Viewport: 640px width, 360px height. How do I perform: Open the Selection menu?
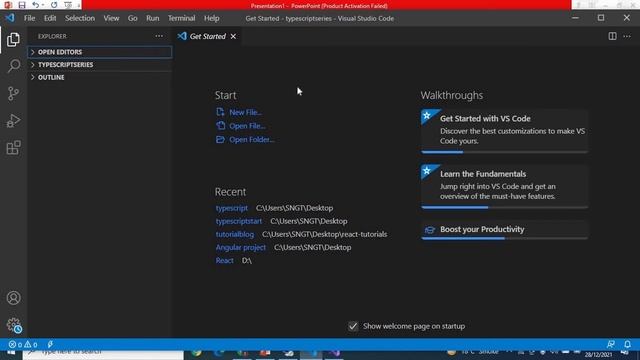tap(80, 18)
